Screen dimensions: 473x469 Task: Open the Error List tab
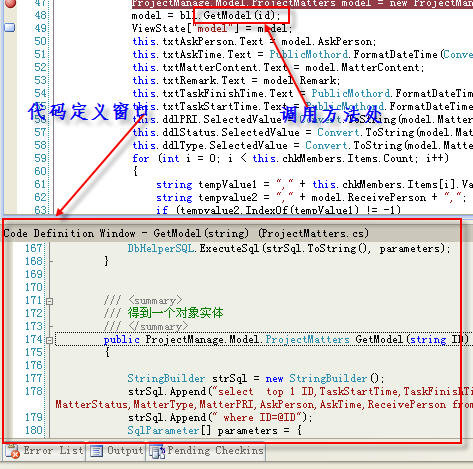tap(45, 451)
